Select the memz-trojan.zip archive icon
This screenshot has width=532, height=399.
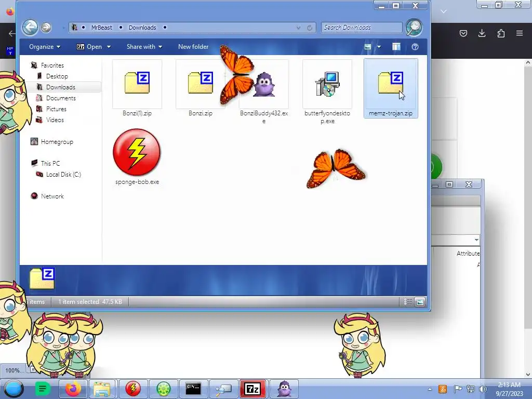(x=391, y=83)
